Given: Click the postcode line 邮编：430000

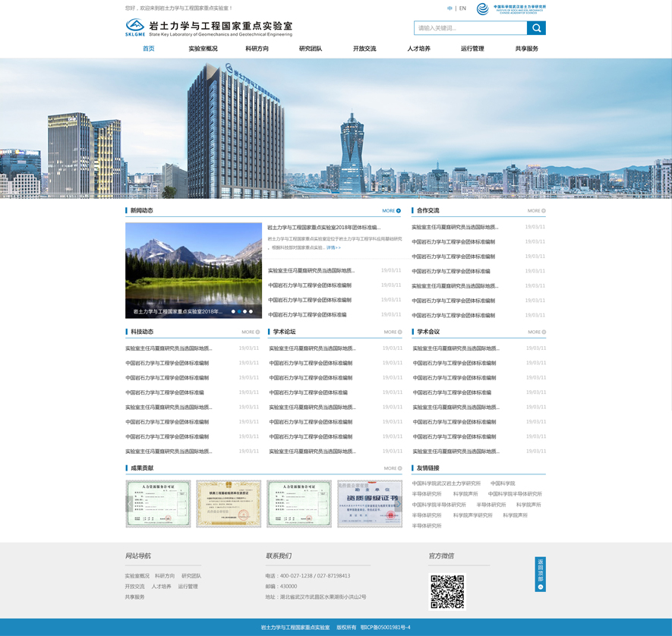Looking at the screenshot, I should point(281,587).
